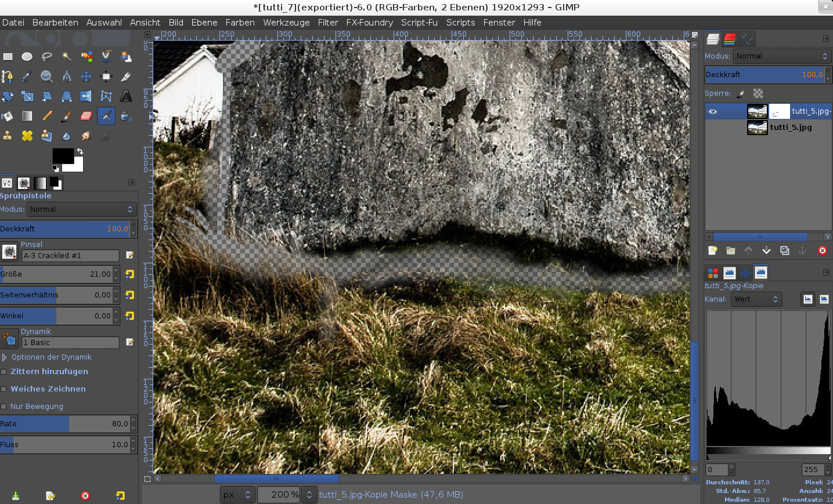Screen dimensions: 833x504
Task: Choose the Paintbrush tool
Action: pyautogui.click(x=66, y=116)
